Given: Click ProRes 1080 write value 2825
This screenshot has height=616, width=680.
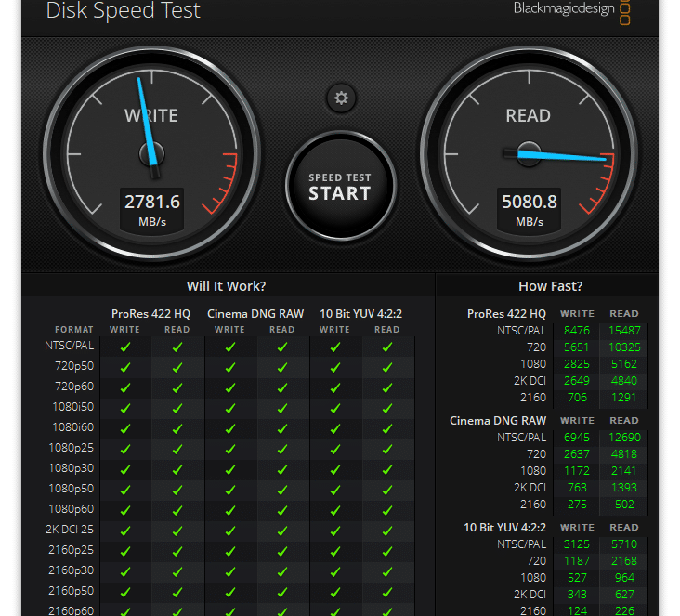Looking at the screenshot, I should tap(577, 364).
